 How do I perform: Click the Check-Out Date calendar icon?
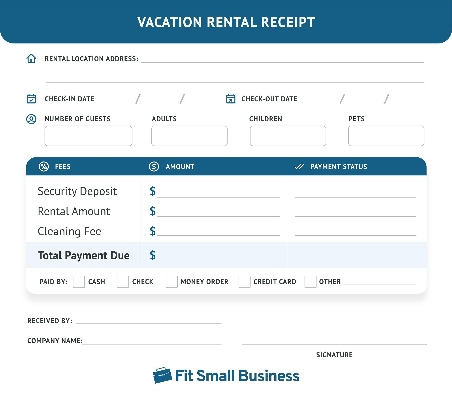coord(230,99)
